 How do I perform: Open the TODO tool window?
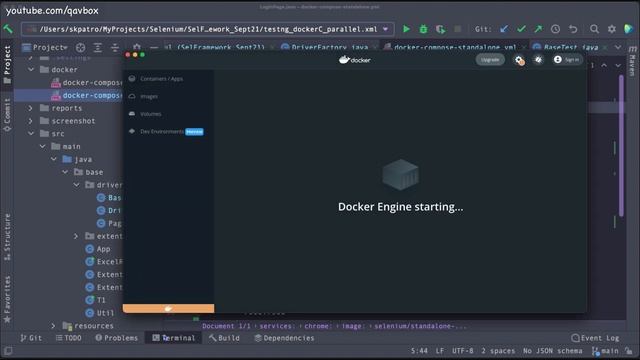(69, 338)
